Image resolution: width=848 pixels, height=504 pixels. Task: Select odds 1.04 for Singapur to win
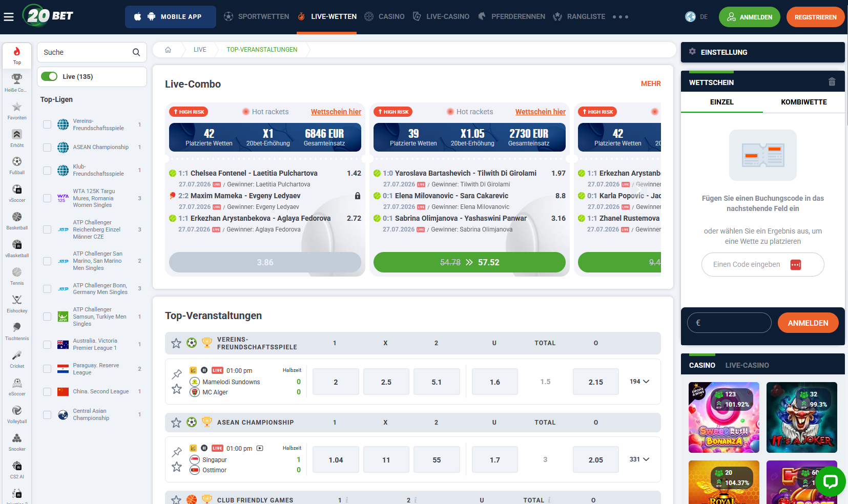tap(336, 460)
